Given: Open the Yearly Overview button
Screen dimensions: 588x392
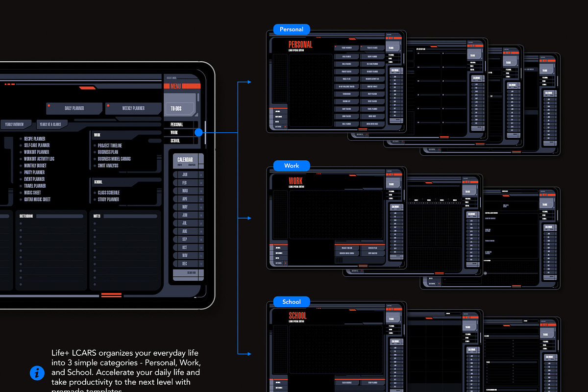Looking at the screenshot, I should [x=16, y=124].
